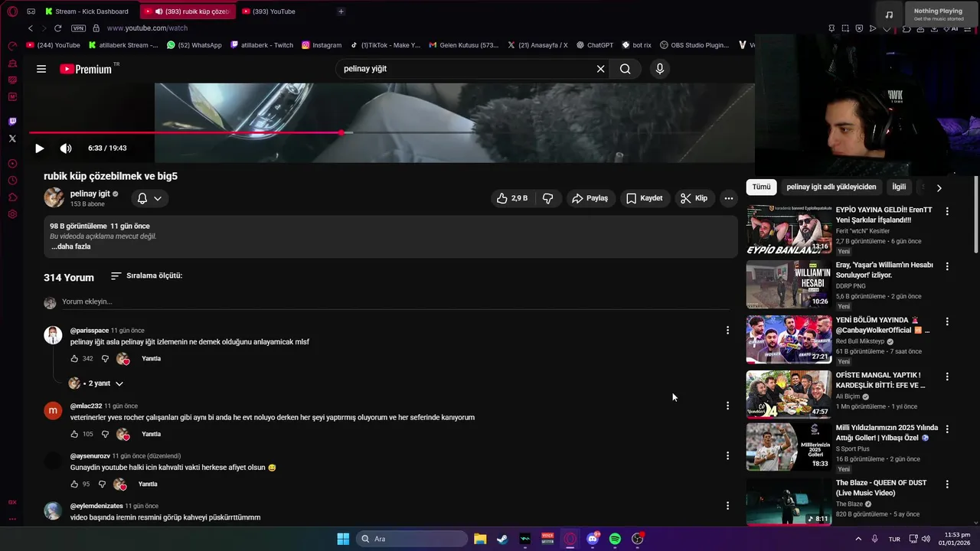Open options menu for @aysenurozv comment

[727, 456]
